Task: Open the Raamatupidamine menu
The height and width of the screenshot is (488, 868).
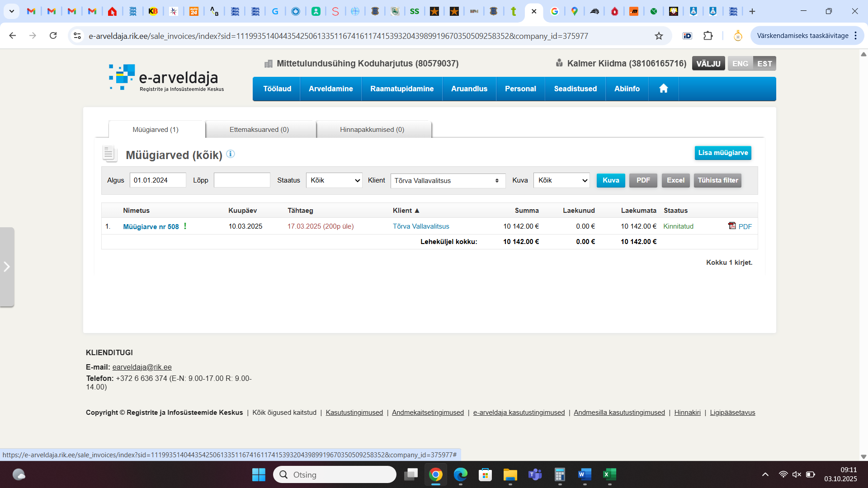Action: click(401, 89)
